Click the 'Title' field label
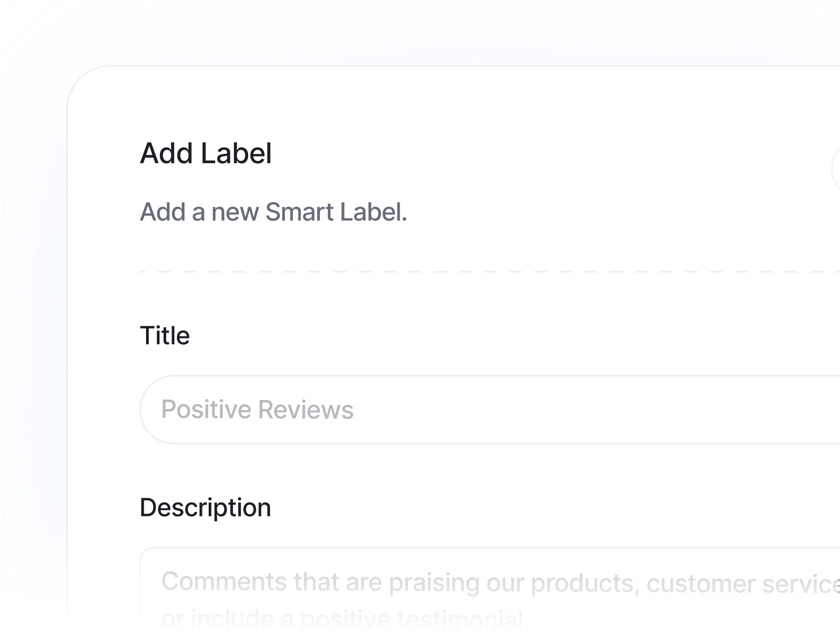The image size is (840, 633). click(164, 335)
